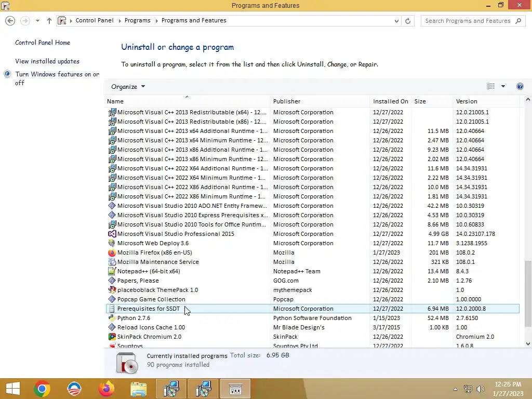
Task: Navigate to the Control Panel breadcrumb
Action: (x=95, y=20)
